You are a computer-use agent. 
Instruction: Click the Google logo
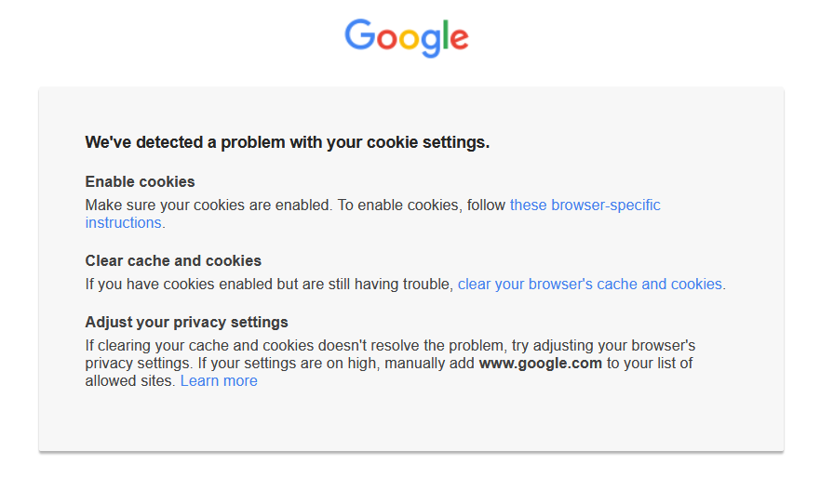click(407, 37)
